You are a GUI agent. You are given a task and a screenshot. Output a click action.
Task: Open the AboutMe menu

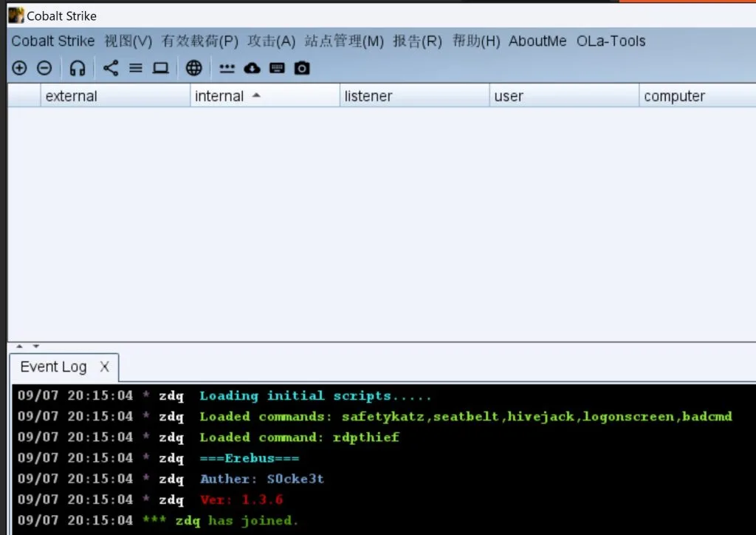tap(537, 41)
